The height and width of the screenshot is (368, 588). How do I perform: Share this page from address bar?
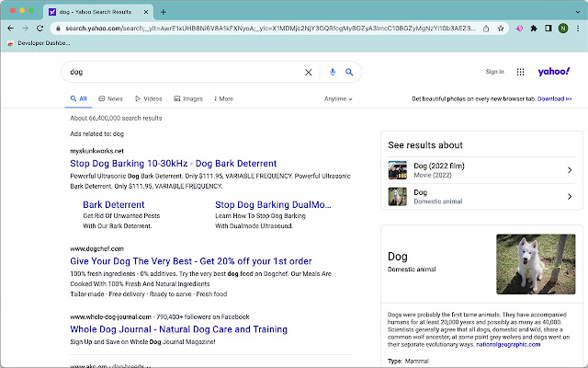tap(486, 29)
